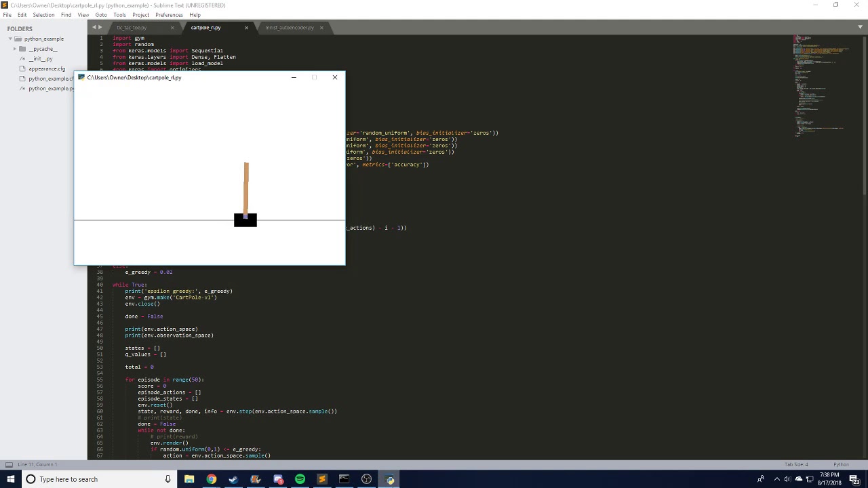Open the command prompt taskbar icon
868x488 pixels.
[x=344, y=479]
